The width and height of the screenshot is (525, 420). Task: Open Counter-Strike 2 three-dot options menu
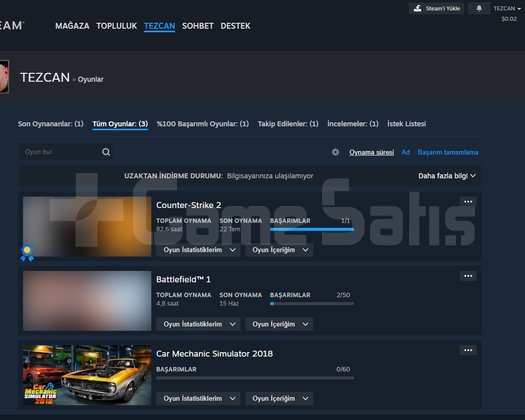tap(468, 202)
